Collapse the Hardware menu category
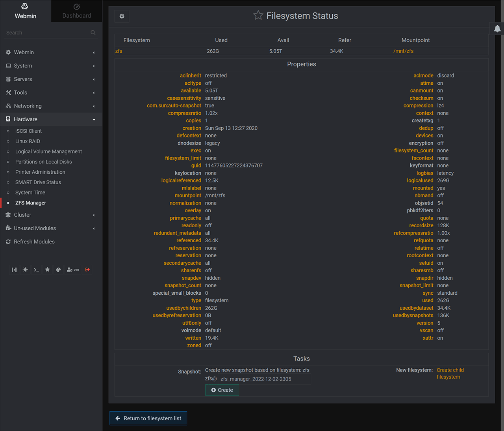The image size is (504, 431). point(51,119)
